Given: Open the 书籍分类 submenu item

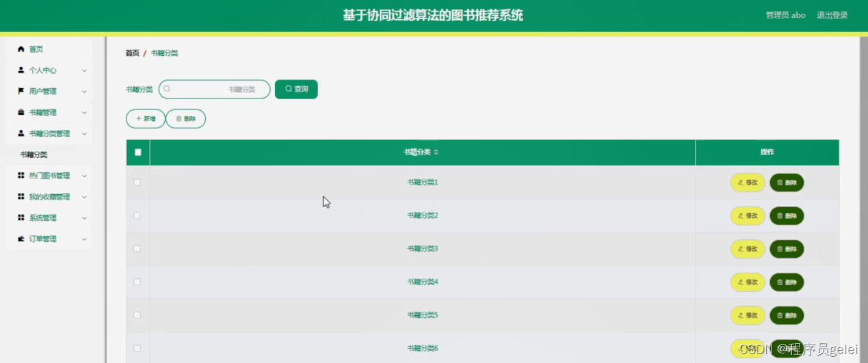Looking at the screenshot, I should pyautogui.click(x=34, y=155).
